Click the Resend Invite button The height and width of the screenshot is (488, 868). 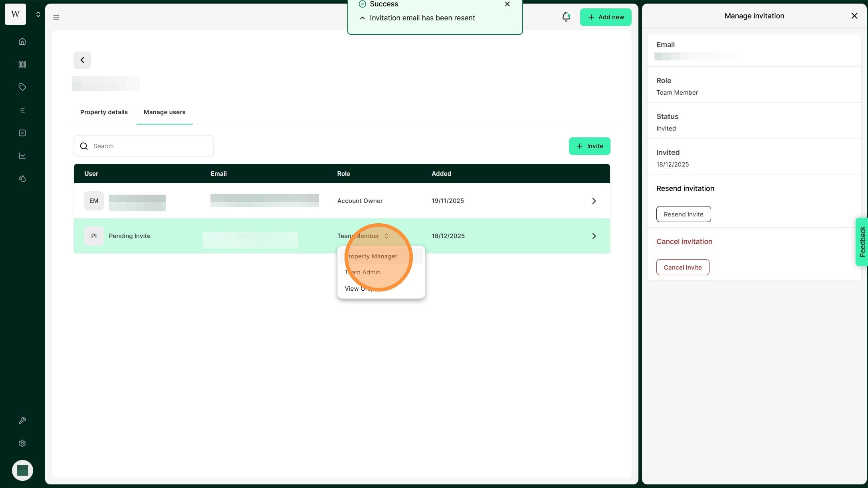(683, 214)
